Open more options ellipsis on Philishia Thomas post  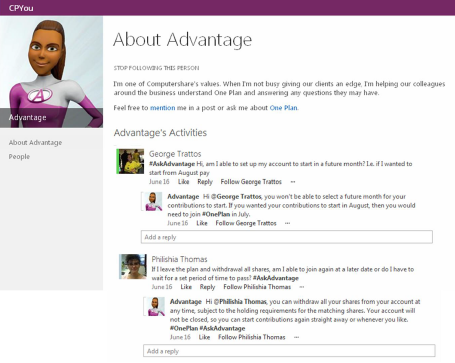(x=302, y=287)
